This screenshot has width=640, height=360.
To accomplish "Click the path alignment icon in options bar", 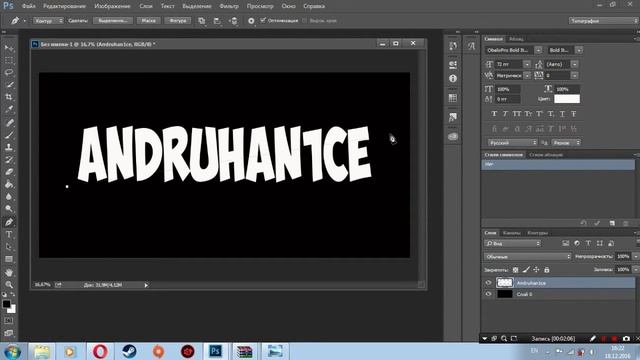I will pos(217,20).
